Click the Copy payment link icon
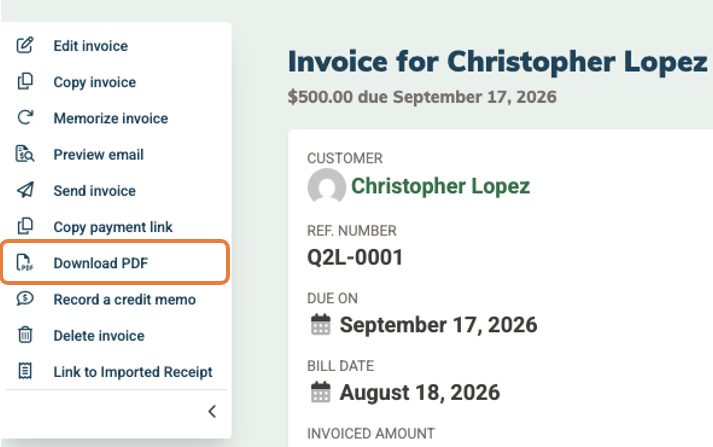 coord(25,226)
